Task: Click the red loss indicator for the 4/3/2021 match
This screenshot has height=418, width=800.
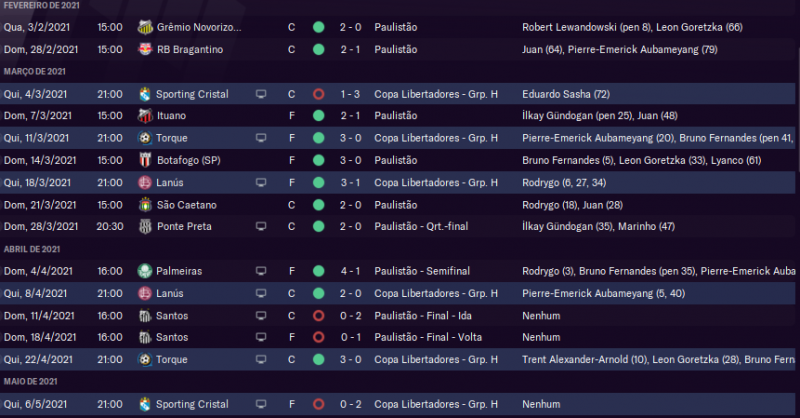Action: tap(318, 94)
